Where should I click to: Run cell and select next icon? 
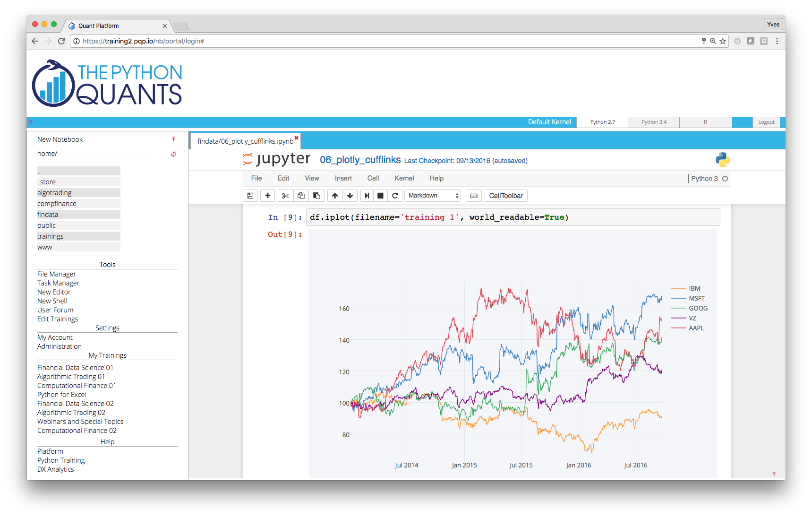click(367, 196)
